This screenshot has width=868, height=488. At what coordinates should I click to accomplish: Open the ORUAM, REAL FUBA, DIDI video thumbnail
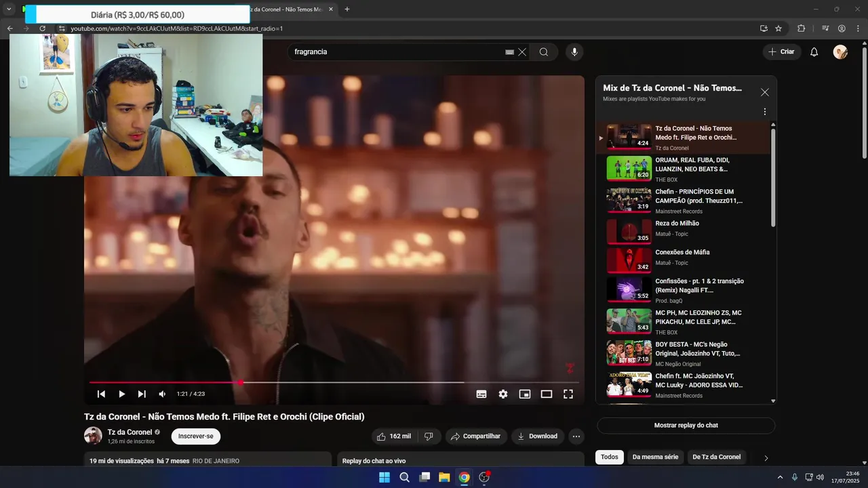click(x=629, y=168)
